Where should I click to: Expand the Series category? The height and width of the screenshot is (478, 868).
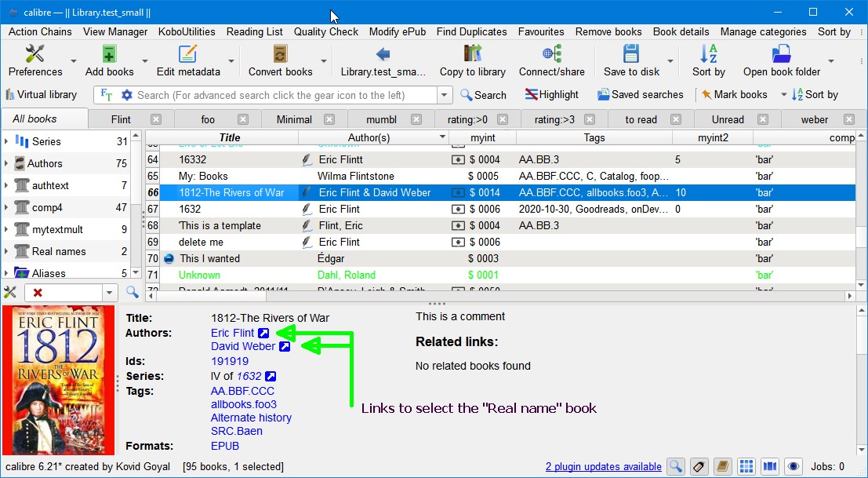[6, 141]
